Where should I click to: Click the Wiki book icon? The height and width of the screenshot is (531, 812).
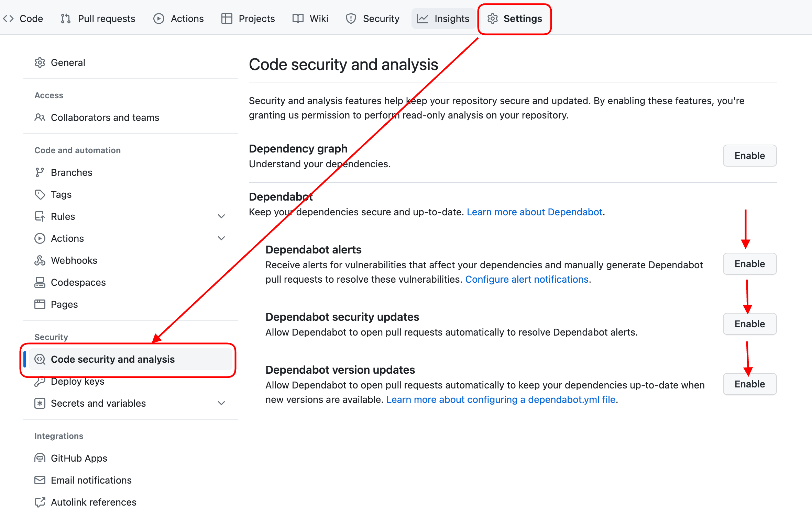click(298, 19)
